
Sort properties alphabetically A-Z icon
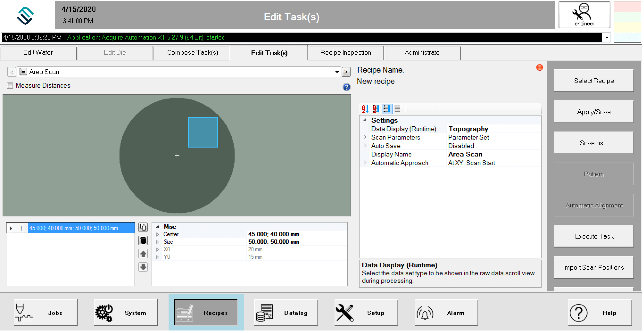coord(365,109)
